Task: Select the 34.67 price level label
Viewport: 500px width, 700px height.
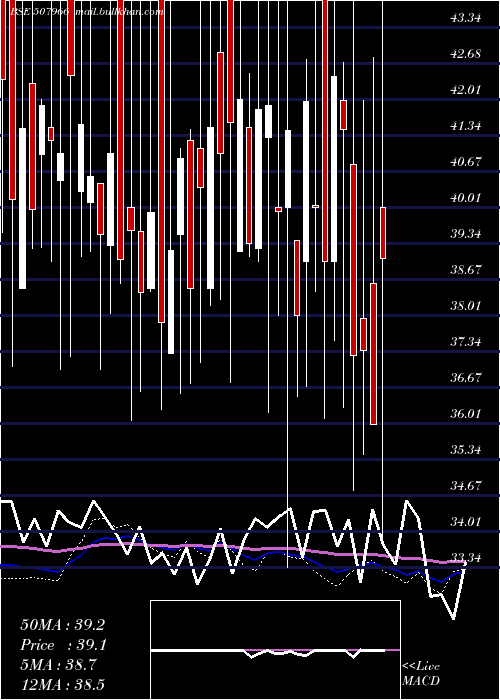Action: tap(466, 486)
